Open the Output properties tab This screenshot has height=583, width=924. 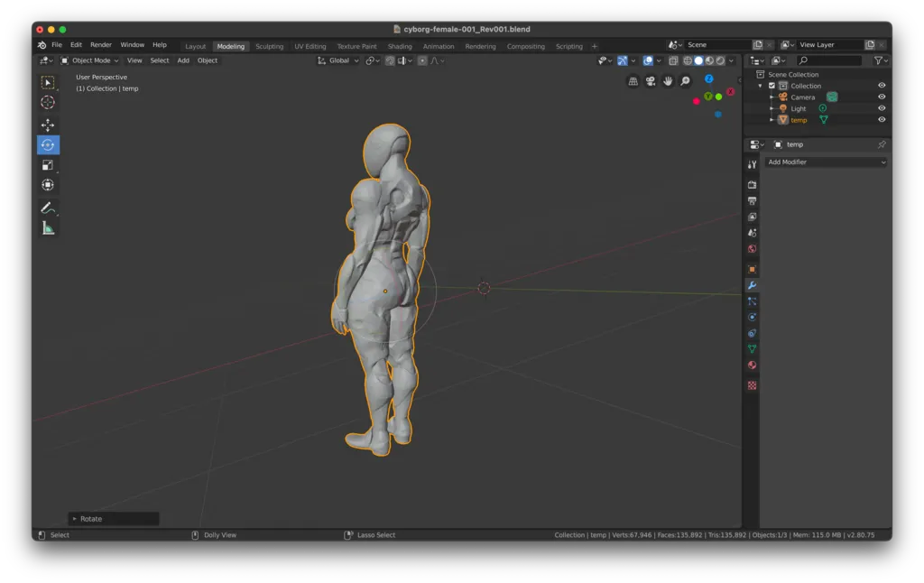tap(752, 201)
